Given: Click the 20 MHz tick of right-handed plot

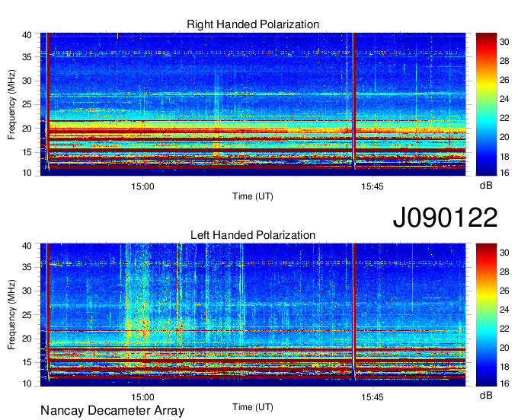Looking at the screenshot, I should pyautogui.click(x=27, y=129).
